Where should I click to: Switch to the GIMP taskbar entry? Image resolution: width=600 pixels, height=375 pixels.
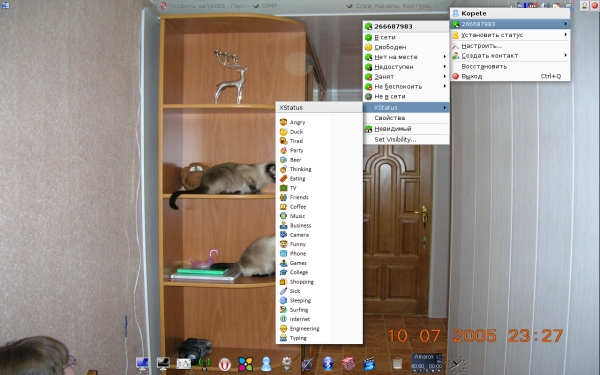tap(265, 6)
